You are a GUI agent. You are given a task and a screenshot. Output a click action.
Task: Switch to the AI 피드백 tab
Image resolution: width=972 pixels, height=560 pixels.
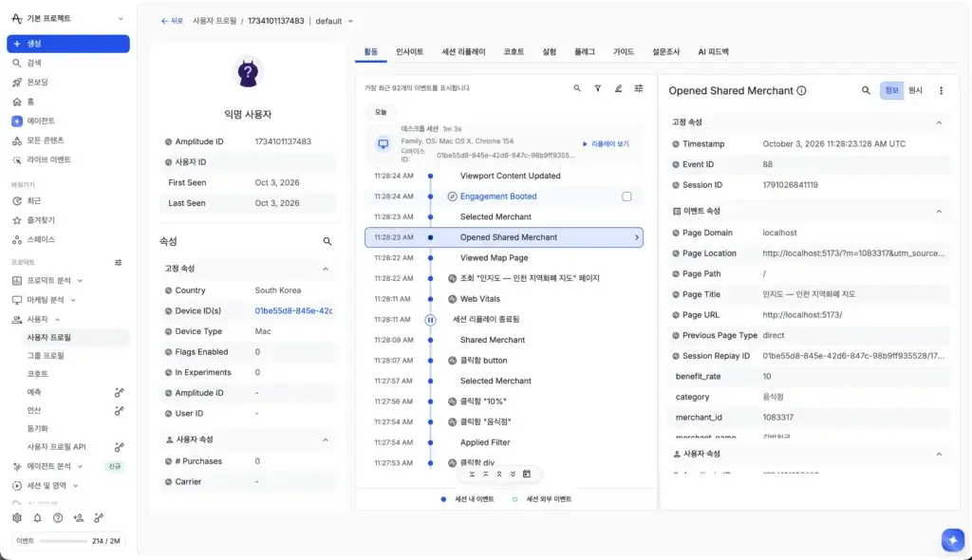[x=714, y=52]
